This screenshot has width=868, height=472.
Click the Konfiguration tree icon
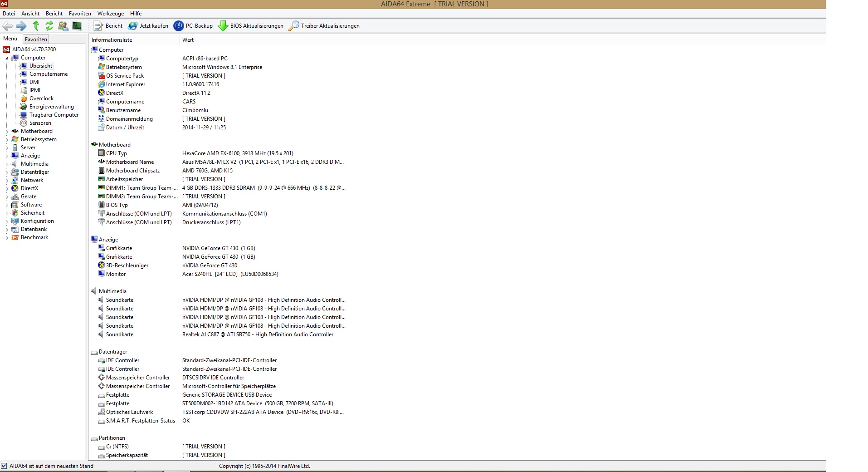point(15,221)
